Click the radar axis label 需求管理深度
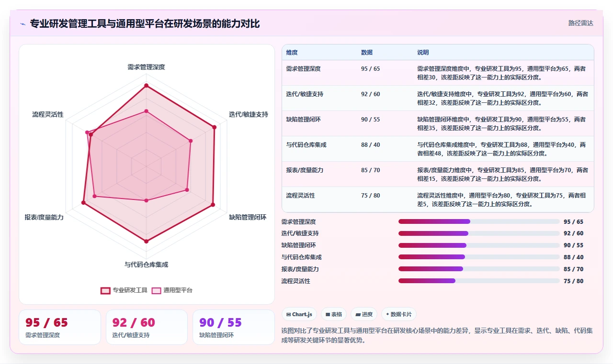This screenshot has height=364, width=613. pyautogui.click(x=146, y=67)
